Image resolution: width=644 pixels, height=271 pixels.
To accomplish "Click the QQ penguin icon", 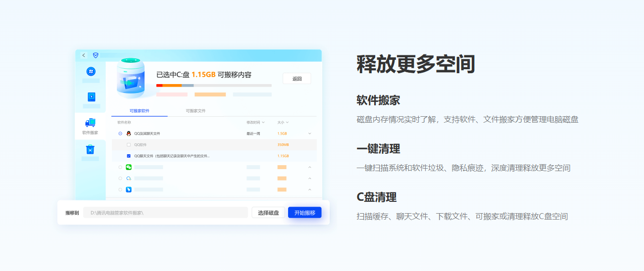I will (x=129, y=134).
